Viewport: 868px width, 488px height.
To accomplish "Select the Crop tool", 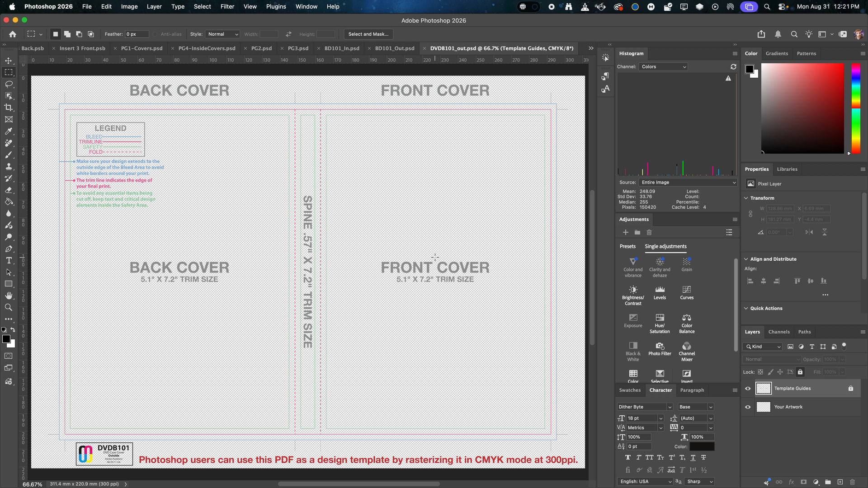I will tap(9, 108).
